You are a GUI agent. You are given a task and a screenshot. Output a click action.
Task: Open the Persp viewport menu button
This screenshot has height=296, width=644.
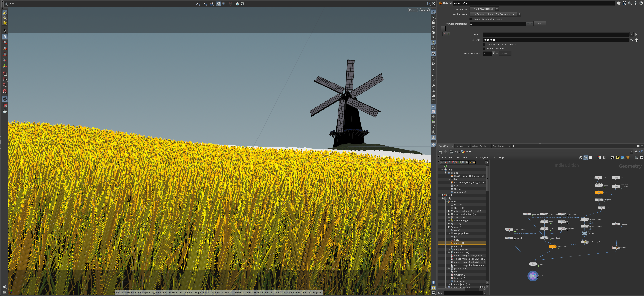413,10
